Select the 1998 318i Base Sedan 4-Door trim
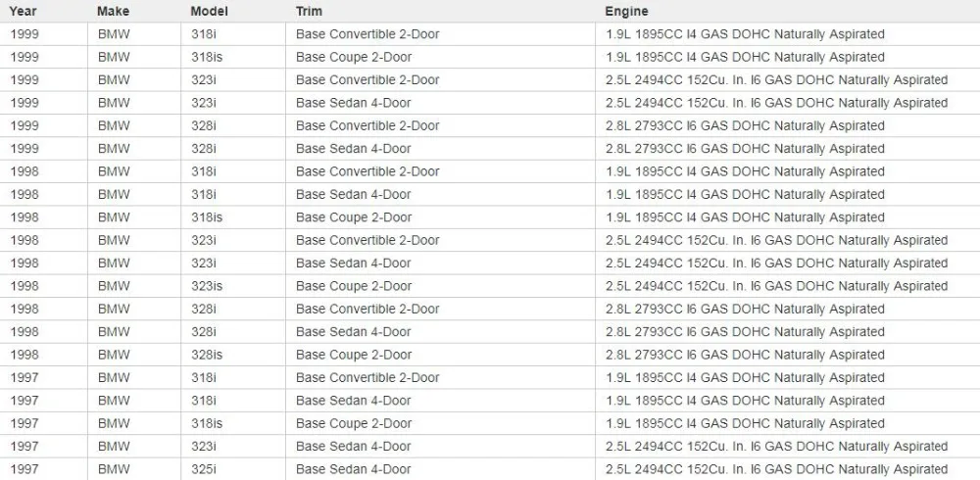The width and height of the screenshot is (980, 480). (x=353, y=194)
